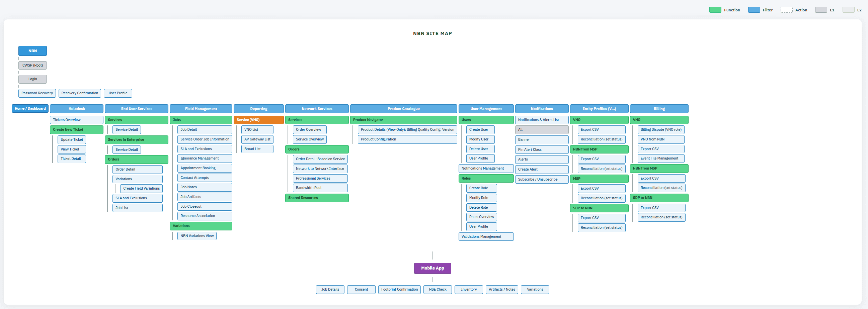The width and height of the screenshot is (868, 309).
Task: Select the Ticket Detail node
Action: [x=72, y=159]
